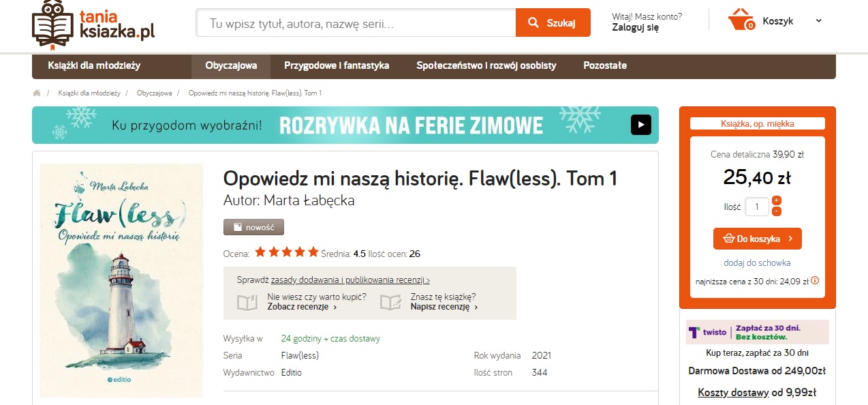
Task: Click the dodaj do schowka link
Action: pos(757,262)
